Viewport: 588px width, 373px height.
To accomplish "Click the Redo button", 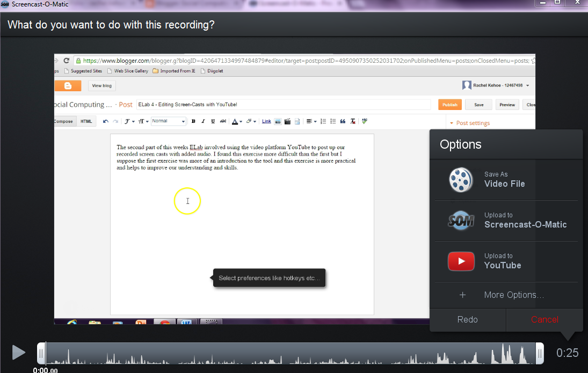I will coord(468,320).
